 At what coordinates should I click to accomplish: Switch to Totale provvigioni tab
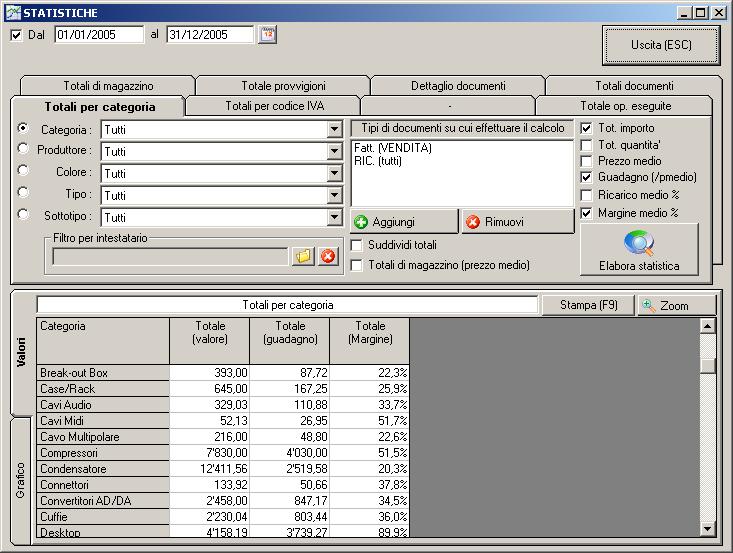tap(283, 86)
